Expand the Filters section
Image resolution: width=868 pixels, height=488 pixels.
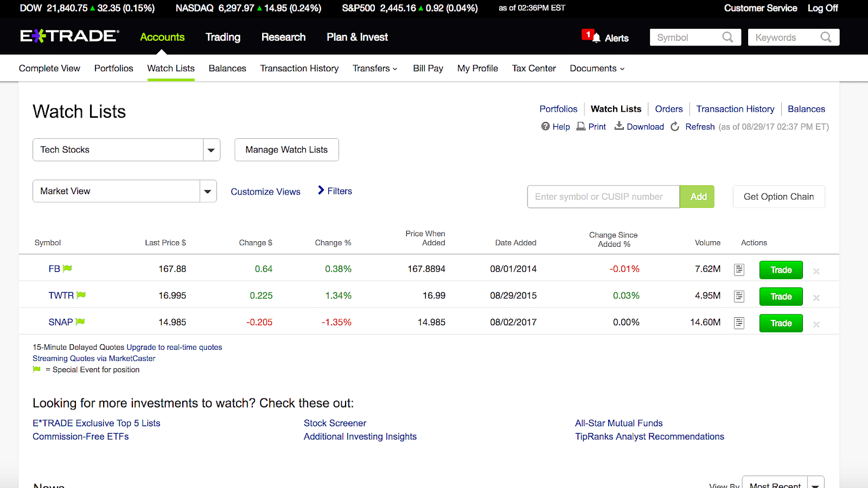[339, 191]
